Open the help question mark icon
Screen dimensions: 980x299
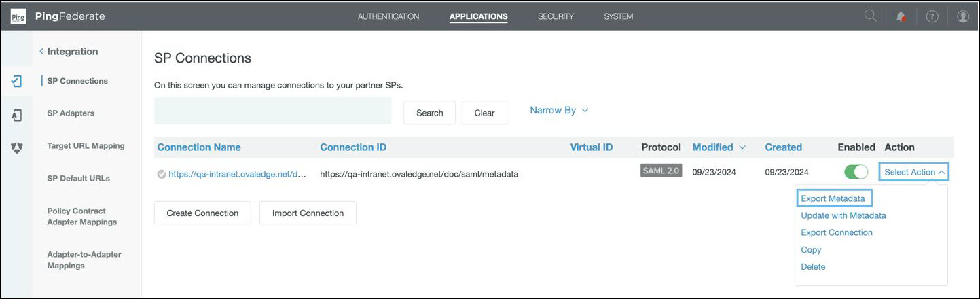[932, 17]
